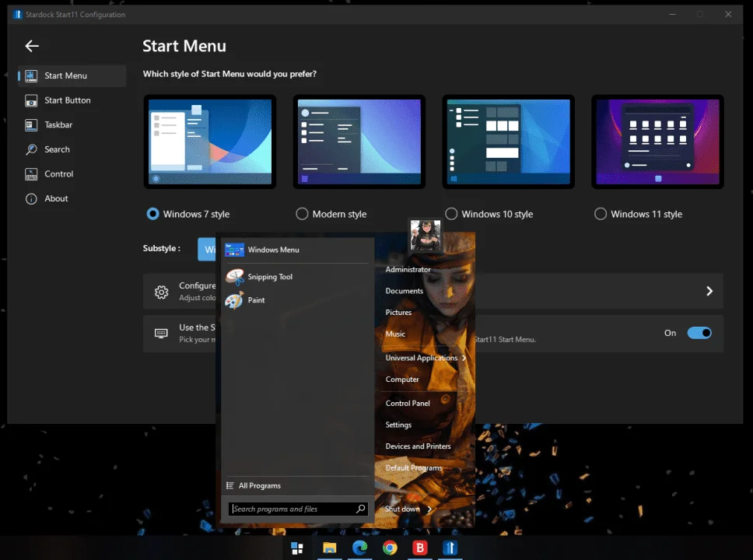Screen dimensions: 753x560
Task: Click the Start Button sidebar icon
Action: (31, 100)
